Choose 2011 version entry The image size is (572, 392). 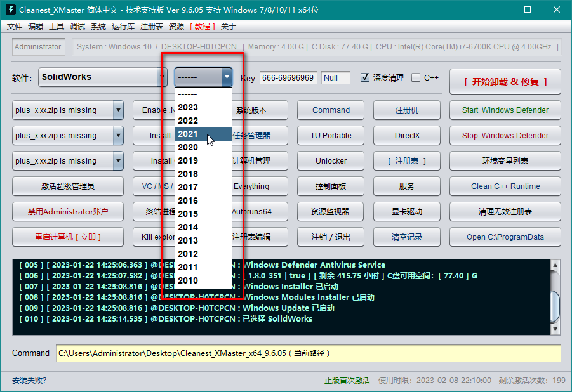coord(203,267)
